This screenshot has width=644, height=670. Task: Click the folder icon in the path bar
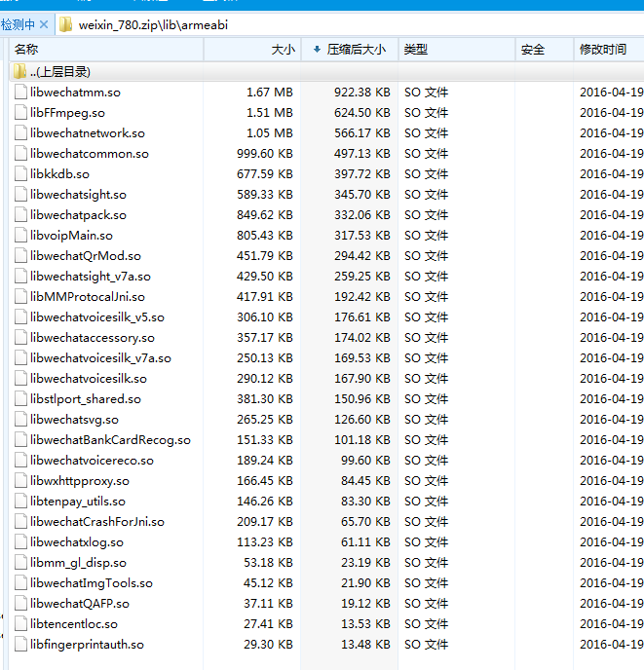point(65,24)
